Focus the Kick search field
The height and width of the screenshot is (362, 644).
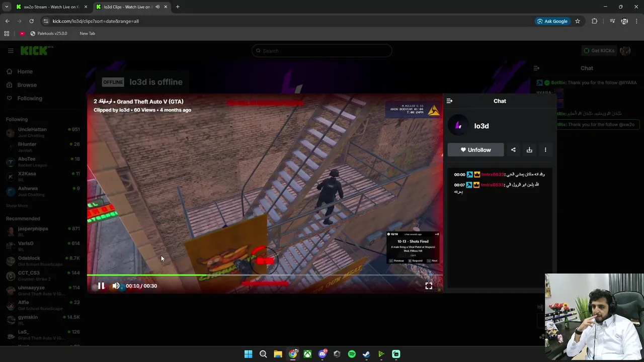[322, 51]
